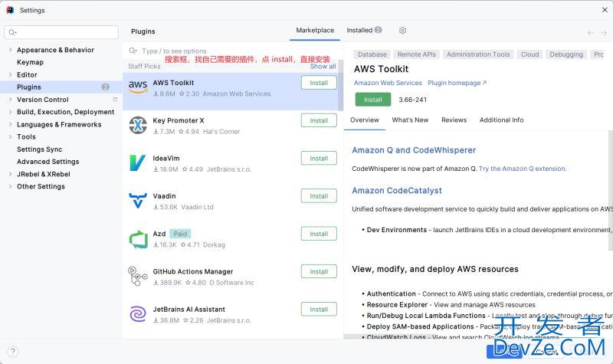Viewport: 613px width, 364px height.
Task: Click the GitHub Actions Manager plugin icon
Action: click(138, 276)
